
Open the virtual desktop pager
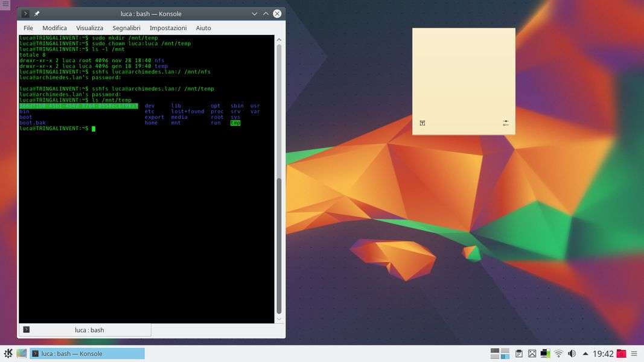point(500,354)
